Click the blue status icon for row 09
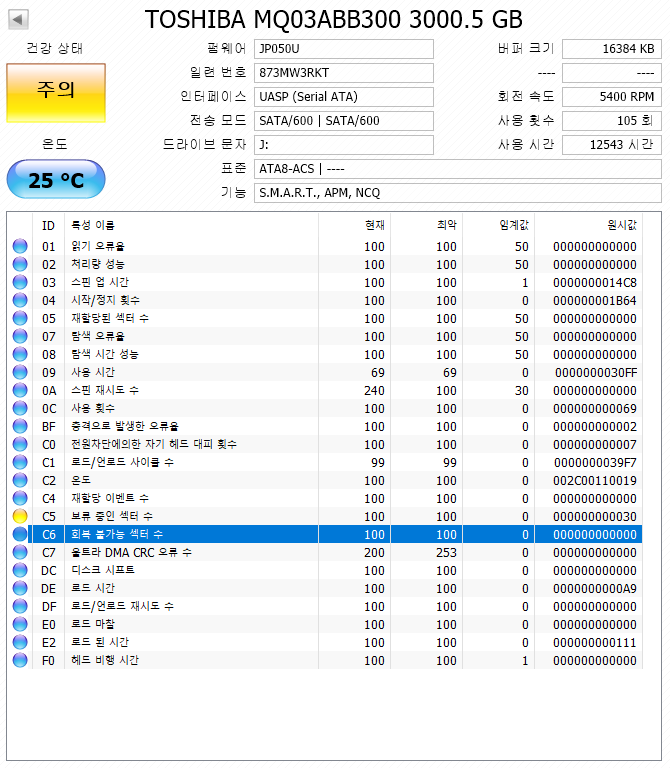 click(20, 372)
